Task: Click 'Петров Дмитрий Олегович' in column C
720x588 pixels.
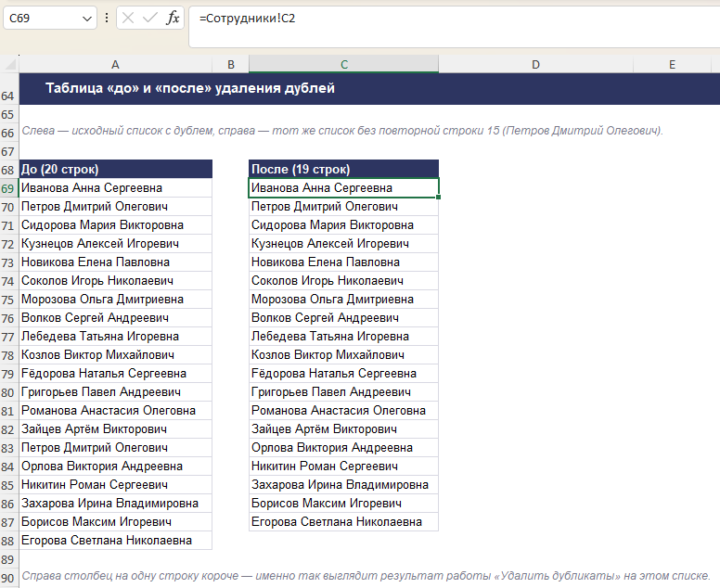Action: 344,207
